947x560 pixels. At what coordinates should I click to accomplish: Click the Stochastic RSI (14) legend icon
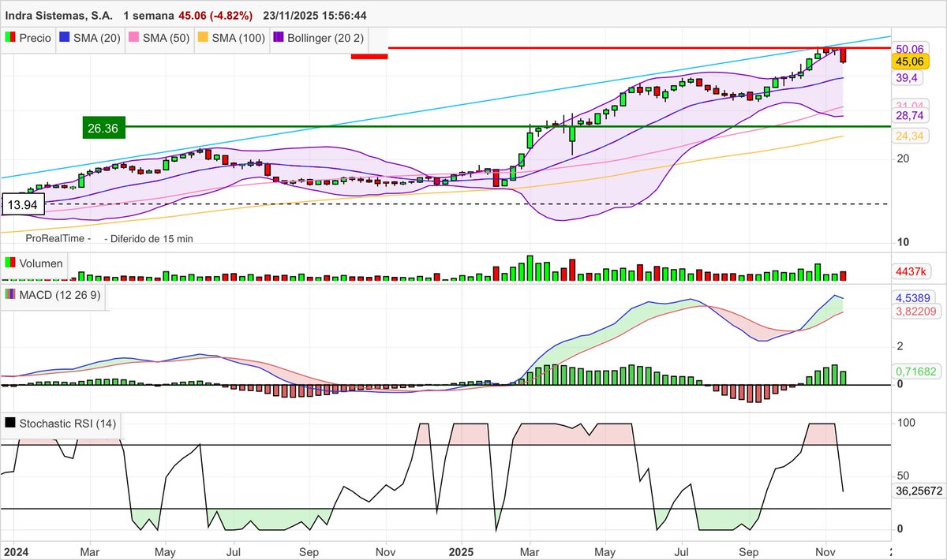tap(9, 423)
